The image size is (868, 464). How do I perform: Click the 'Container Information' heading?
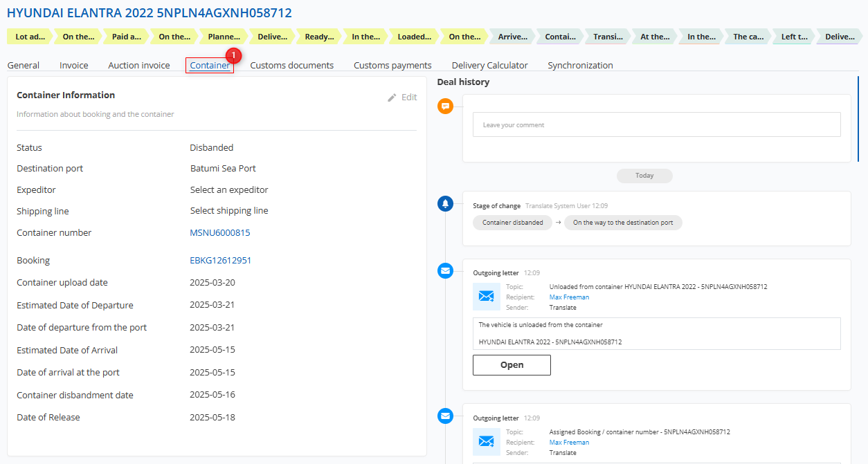click(x=66, y=95)
